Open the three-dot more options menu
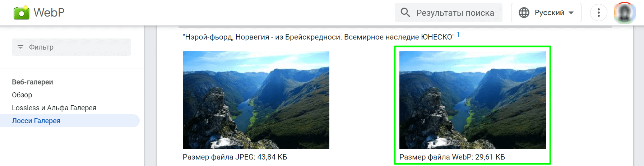 598,13
